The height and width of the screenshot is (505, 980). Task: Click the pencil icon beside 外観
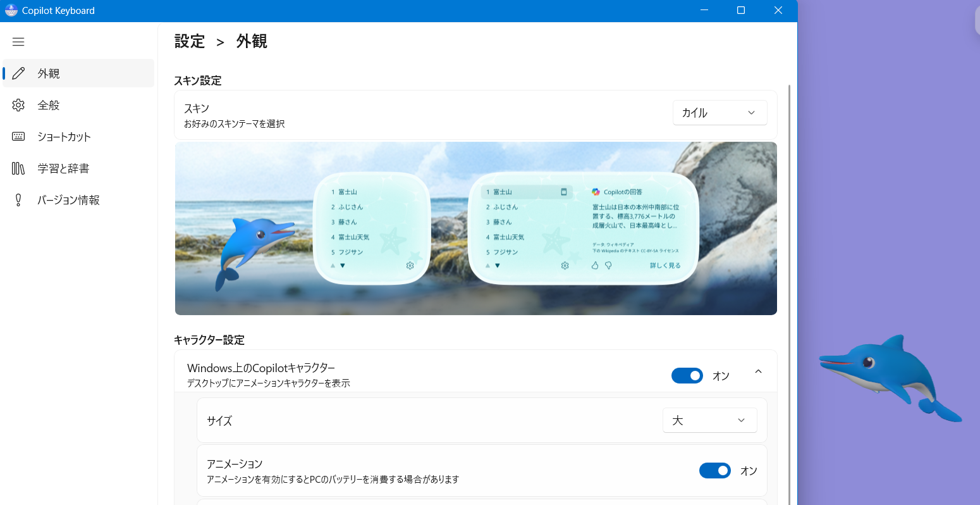(18, 73)
